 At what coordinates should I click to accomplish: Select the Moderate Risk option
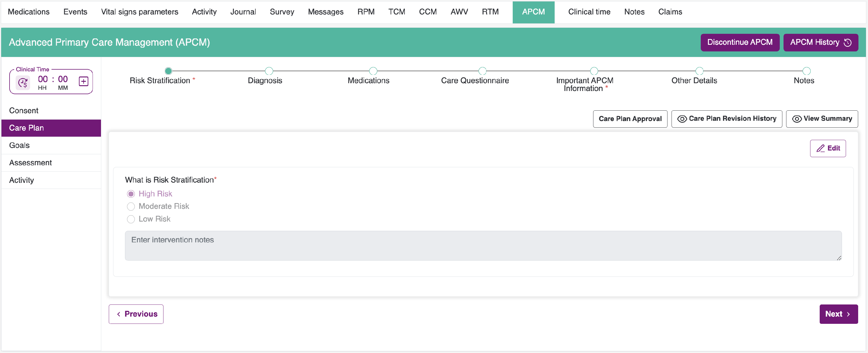pyautogui.click(x=131, y=206)
